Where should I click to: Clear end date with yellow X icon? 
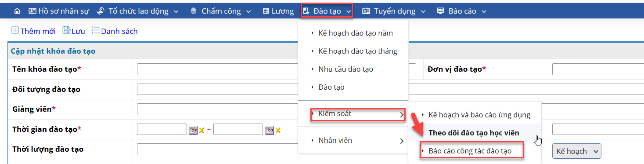tap(278, 130)
